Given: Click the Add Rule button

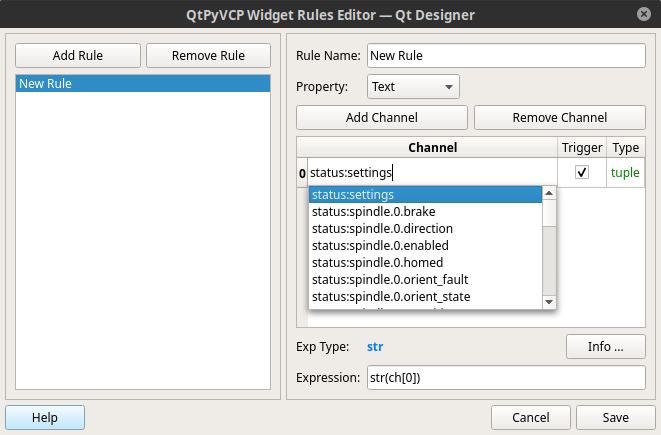Looking at the screenshot, I should pyautogui.click(x=78, y=55).
